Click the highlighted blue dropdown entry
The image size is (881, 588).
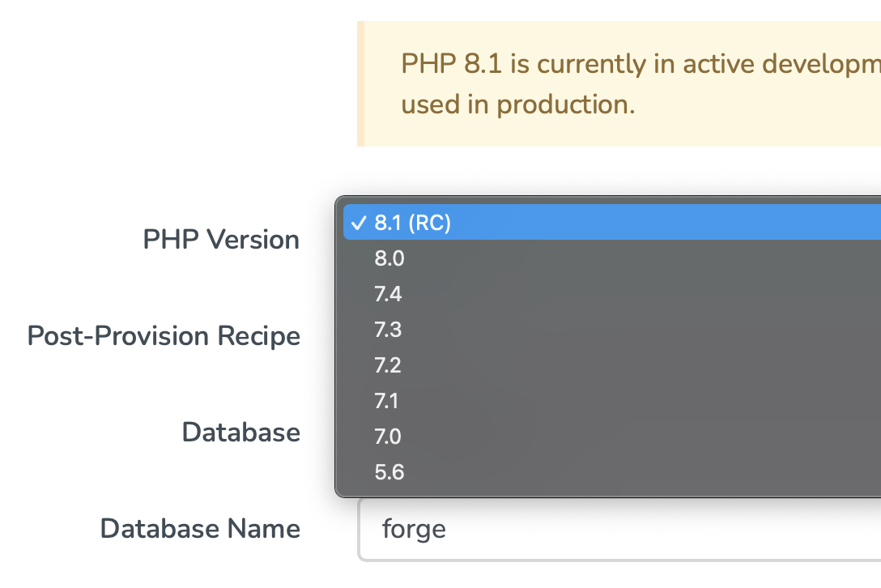click(x=486, y=222)
